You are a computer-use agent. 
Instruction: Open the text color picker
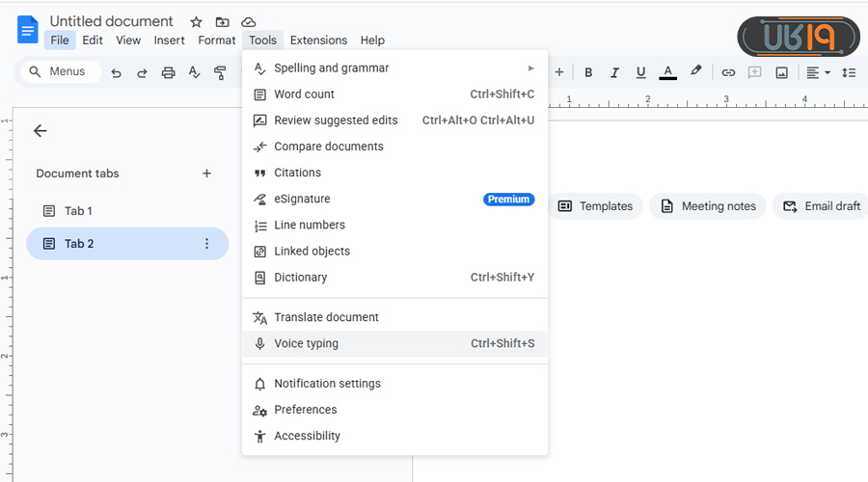[667, 72]
